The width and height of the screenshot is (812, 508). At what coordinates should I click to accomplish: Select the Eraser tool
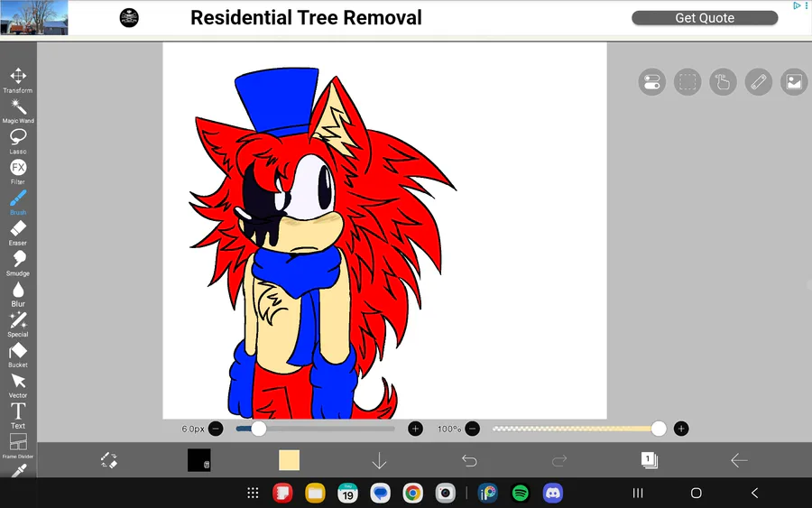tap(18, 233)
